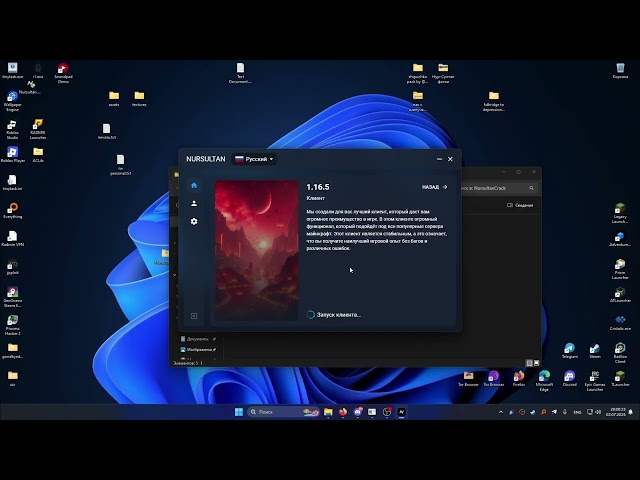Open Telegram desktop shortcut
The image size is (640, 480).
[x=569, y=351]
